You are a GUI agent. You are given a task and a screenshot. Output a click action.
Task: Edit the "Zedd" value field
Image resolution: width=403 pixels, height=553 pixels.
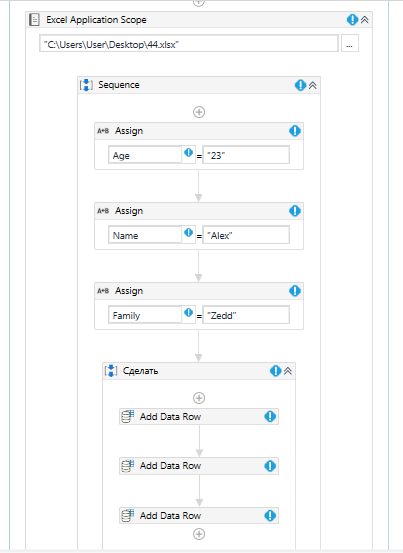point(246,315)
